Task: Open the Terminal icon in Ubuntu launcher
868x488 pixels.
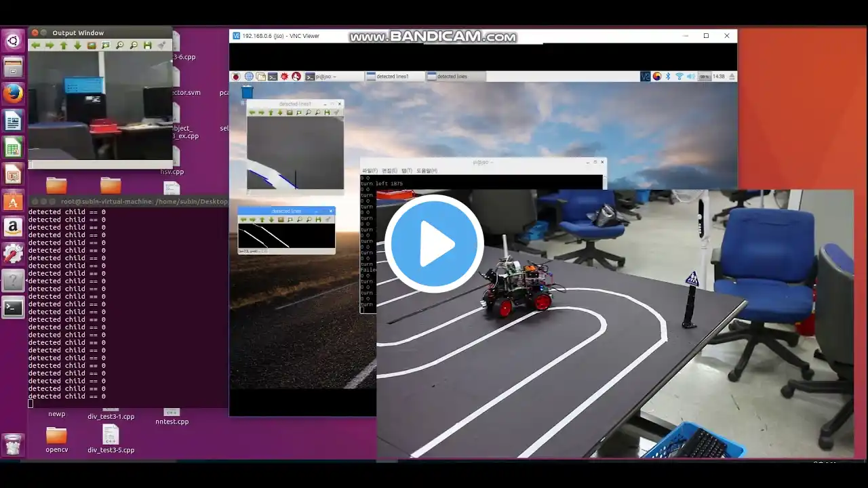Action: pos(13,308)
